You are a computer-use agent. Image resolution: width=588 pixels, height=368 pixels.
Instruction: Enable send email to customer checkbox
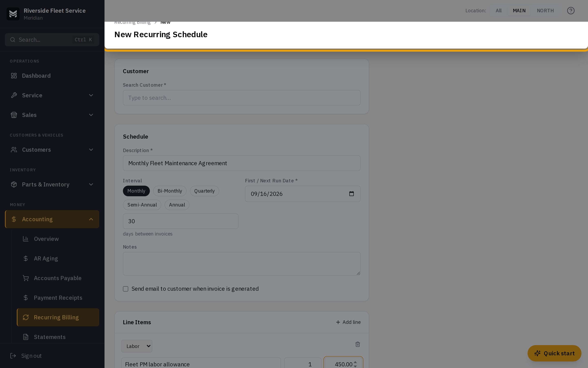tap(126, 289)
